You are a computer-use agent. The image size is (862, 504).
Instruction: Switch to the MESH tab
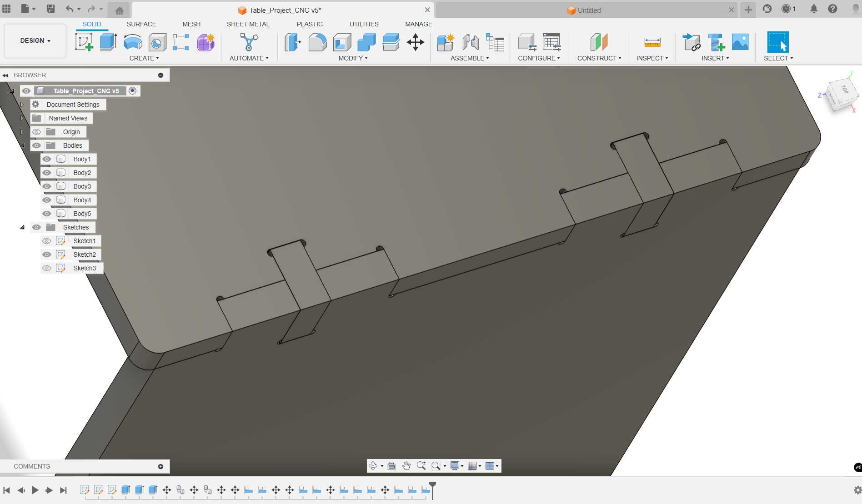pyautogui.click(x=191, y=24)
